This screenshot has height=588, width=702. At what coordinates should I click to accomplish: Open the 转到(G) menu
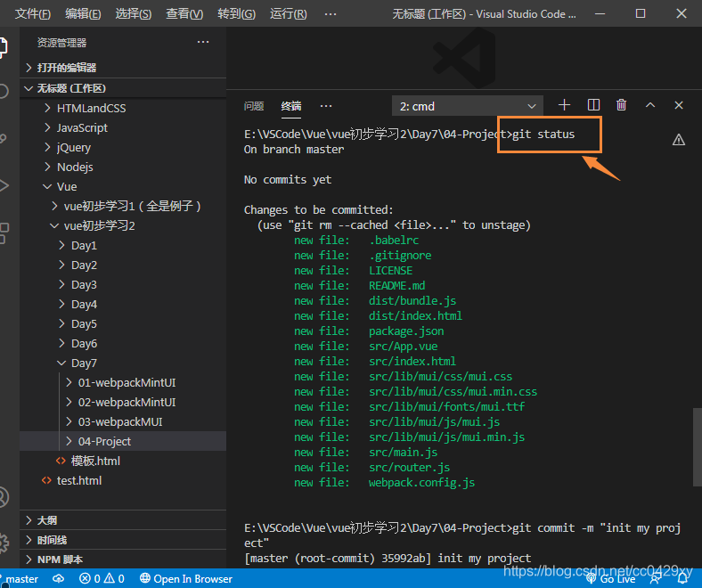236,14
